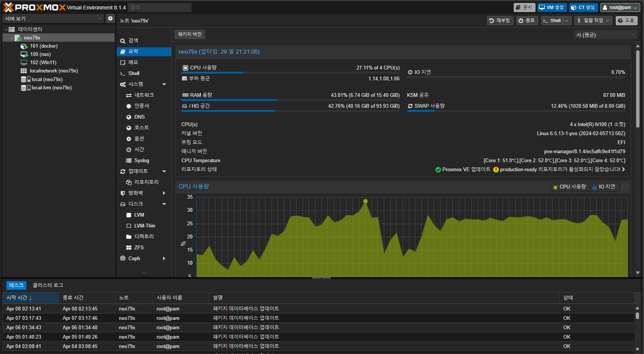Switch to the 클러스터 로그 tab

click(x=48, y=285)
